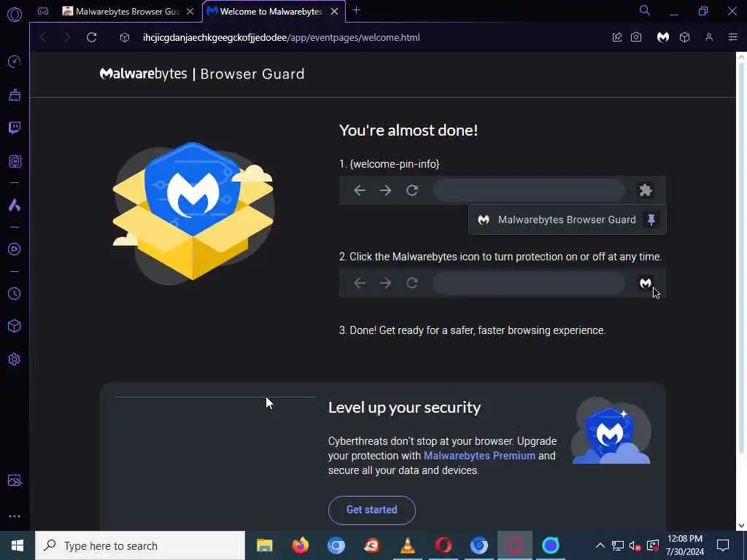Open Twitch panel in sidebar
This screenshot has width=747, height=560.
(x=15, y=128)
